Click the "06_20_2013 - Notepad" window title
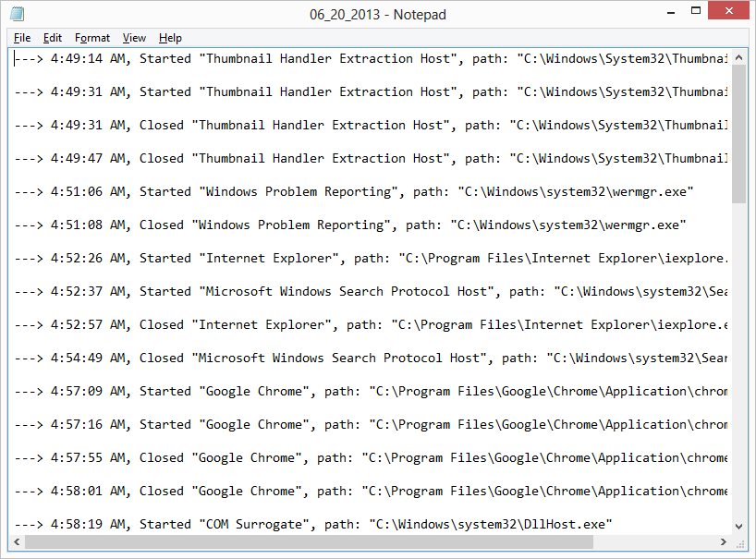756x559 pixels. (377, 15)
